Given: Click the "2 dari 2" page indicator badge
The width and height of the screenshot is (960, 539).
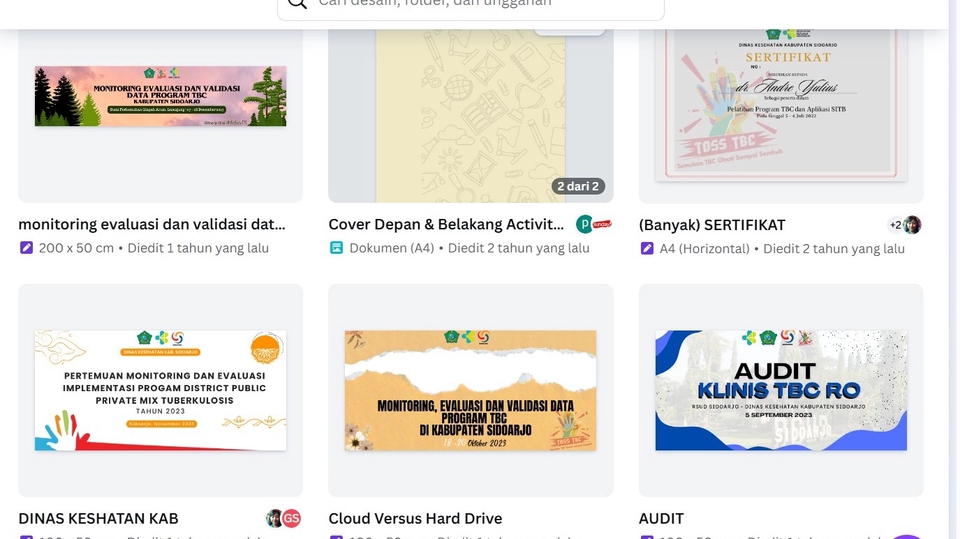Looking at the screenshot, I should [578, 186].
